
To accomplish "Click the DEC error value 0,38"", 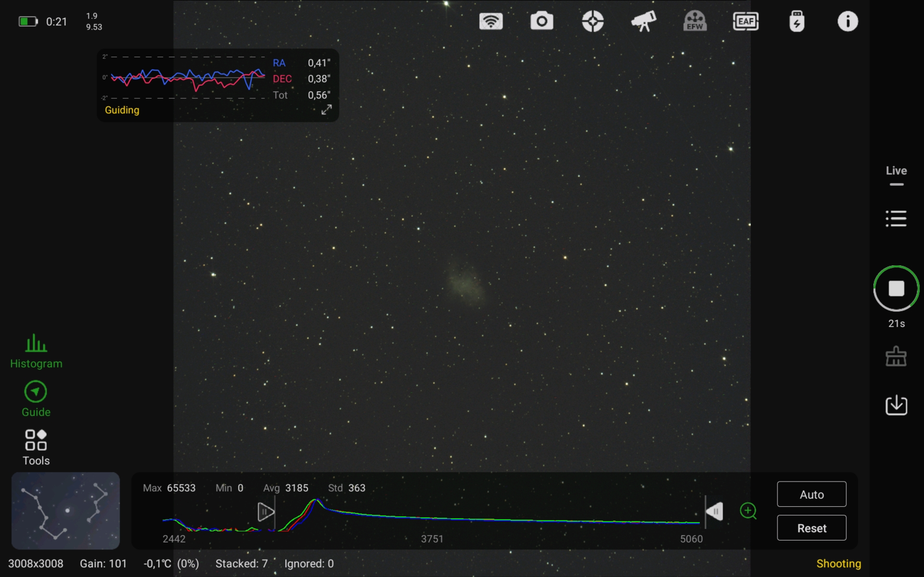I will click(319, 79).
